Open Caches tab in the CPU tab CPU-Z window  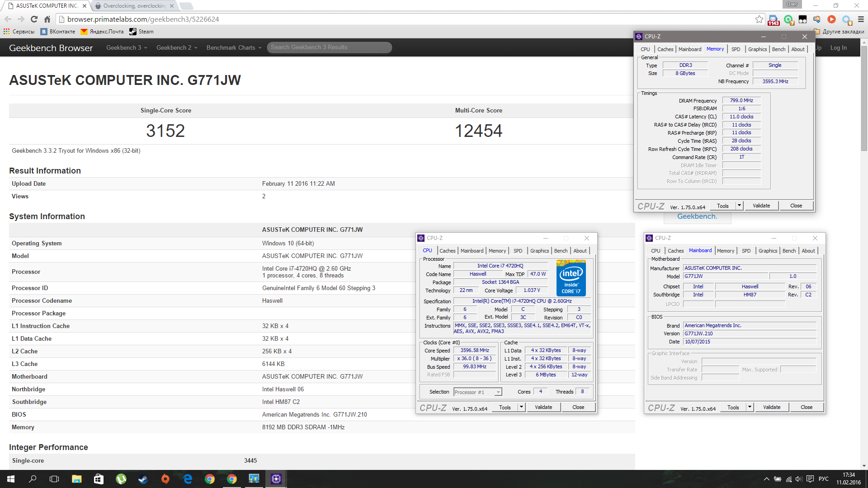coord(447,251)
